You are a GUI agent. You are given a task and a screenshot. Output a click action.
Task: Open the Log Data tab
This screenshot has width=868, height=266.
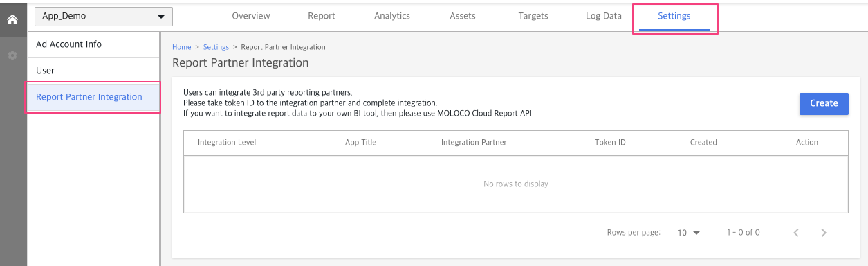pos(604,16)
